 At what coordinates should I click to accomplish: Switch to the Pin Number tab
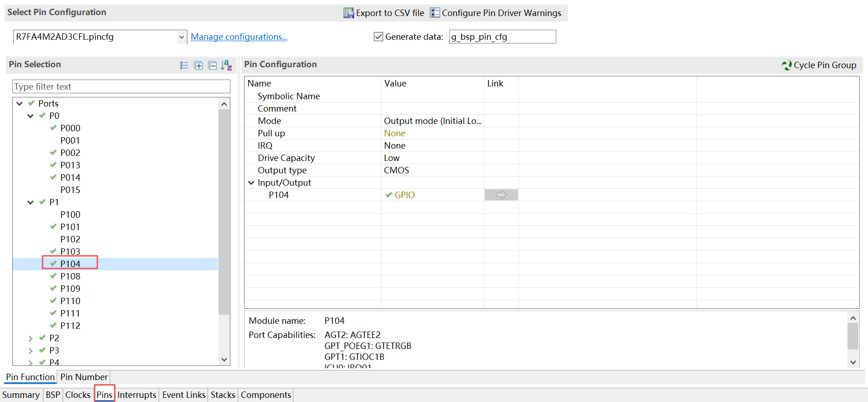[x=84, y=377]
